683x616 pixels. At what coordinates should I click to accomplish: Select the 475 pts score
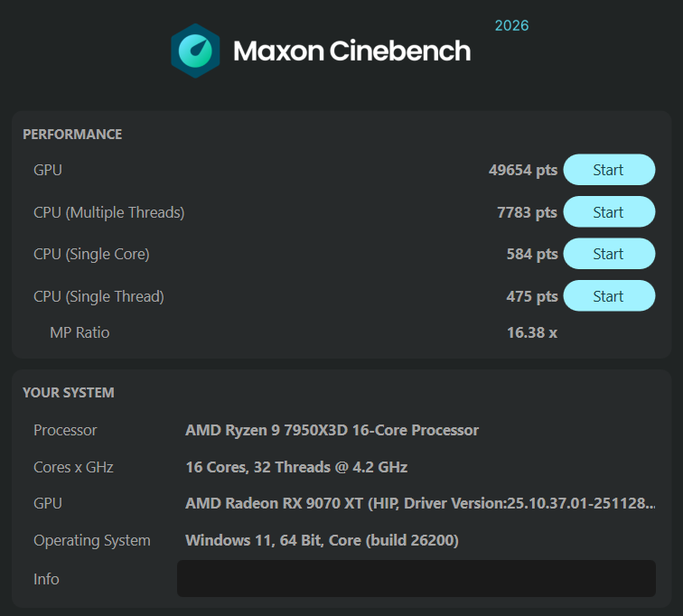tap(532, 296)
